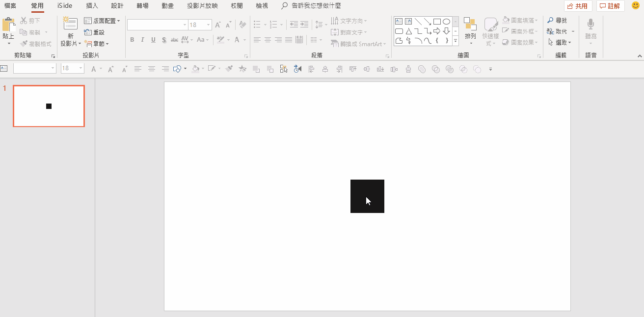Viewport: 644px width, 317px height.
Task: Click the smiley feedback icon
Action: [x=636, y=6]
